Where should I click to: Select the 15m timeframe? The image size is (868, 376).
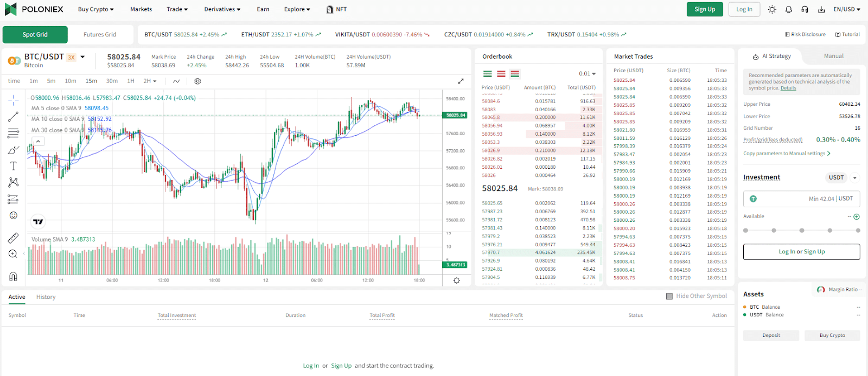(91, 81)
